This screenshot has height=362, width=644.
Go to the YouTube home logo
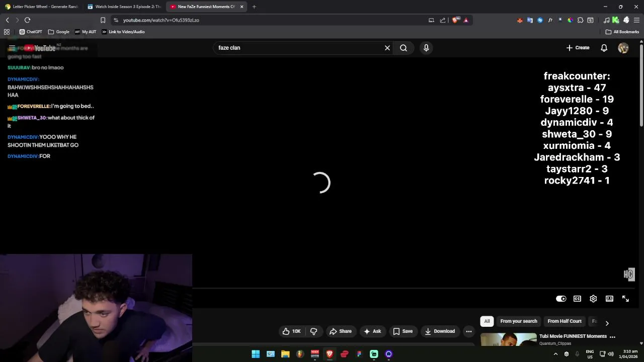pyautogui.click(x=40, y=48)
